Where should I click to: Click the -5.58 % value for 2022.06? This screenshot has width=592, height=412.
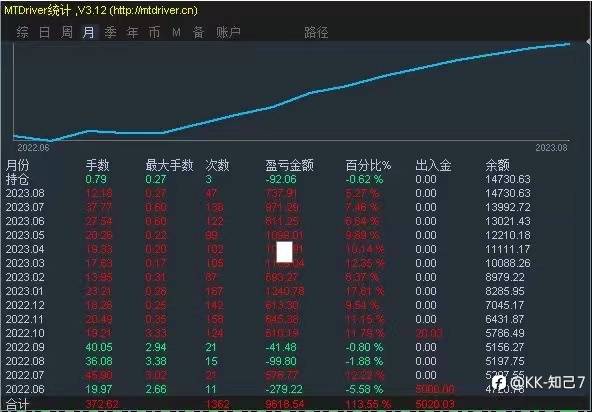(364, 389)
